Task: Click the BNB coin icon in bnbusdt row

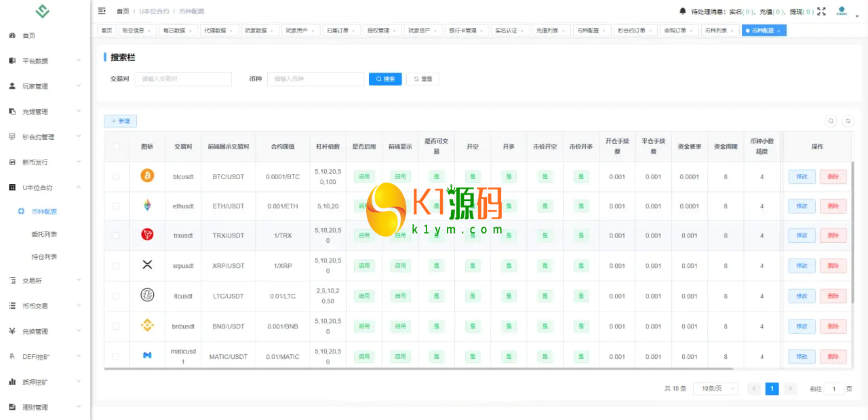Action: (147, 326)
